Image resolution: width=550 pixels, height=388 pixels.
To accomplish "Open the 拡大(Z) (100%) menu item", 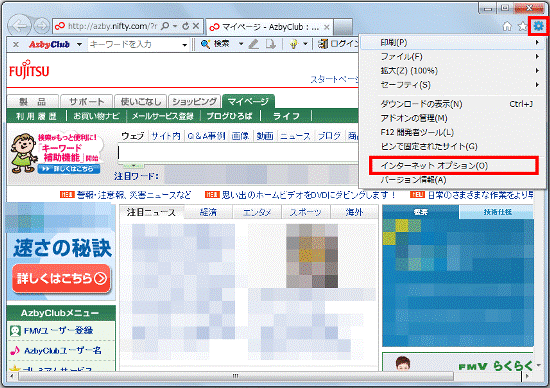I will pyautogui.click(x=451, y=71).
